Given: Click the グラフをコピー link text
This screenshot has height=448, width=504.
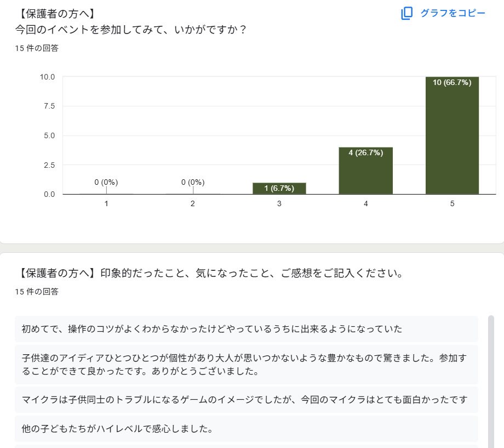Looking at the screenshot, I should pyautogui.click(x=453, y=13).
